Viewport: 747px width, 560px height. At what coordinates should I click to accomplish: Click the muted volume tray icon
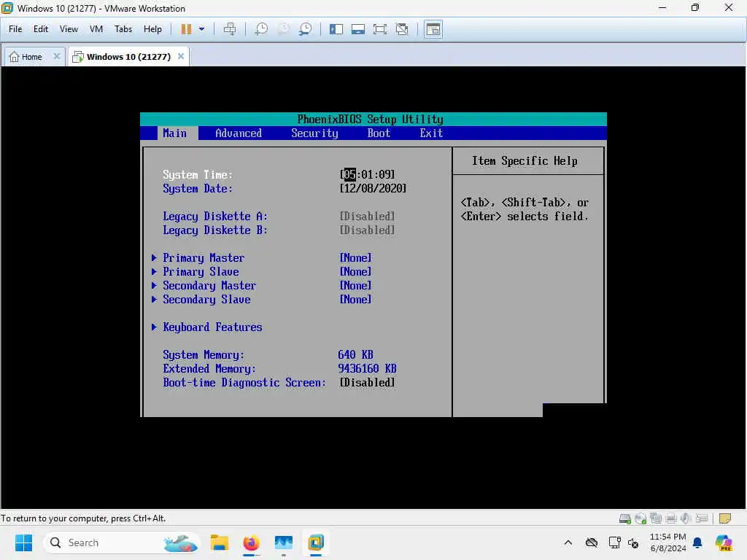click(x=634, y=542)
